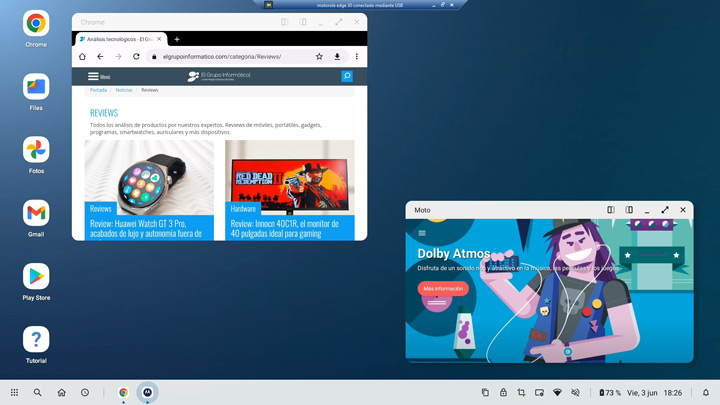Launch Google Fotos desktop icon
Screen dimensions: 720x405
point(36,149)
